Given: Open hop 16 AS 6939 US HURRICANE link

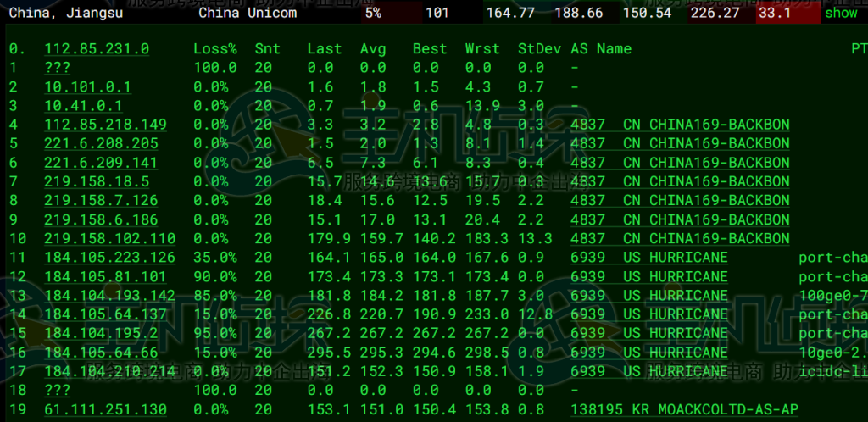Looking at the screenshot, I should point(649,353).
